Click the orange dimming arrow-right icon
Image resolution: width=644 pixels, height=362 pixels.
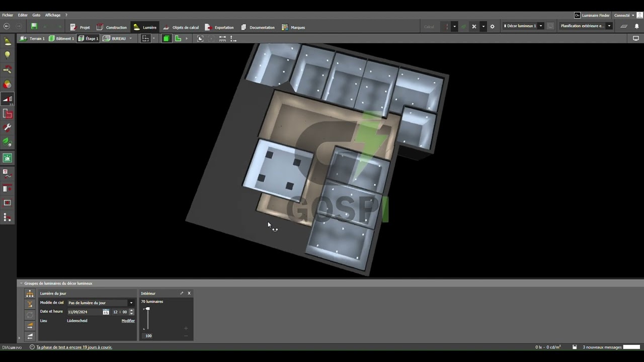(x=30, y=326)
